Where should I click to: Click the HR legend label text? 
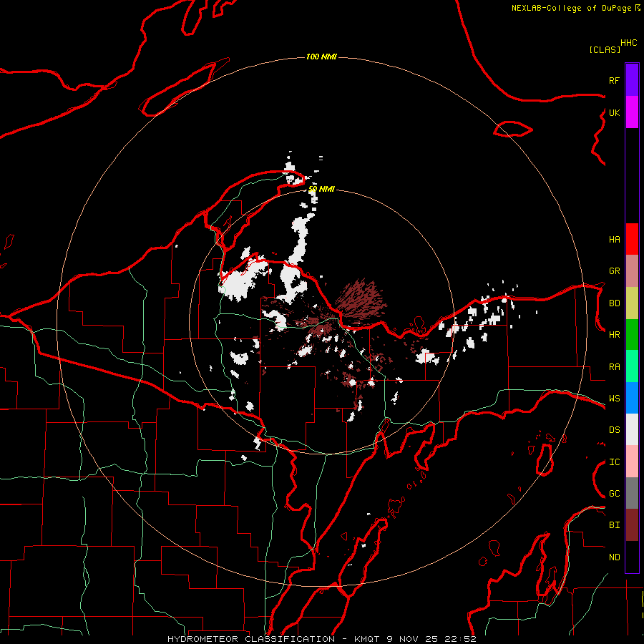tap(614, 335)
